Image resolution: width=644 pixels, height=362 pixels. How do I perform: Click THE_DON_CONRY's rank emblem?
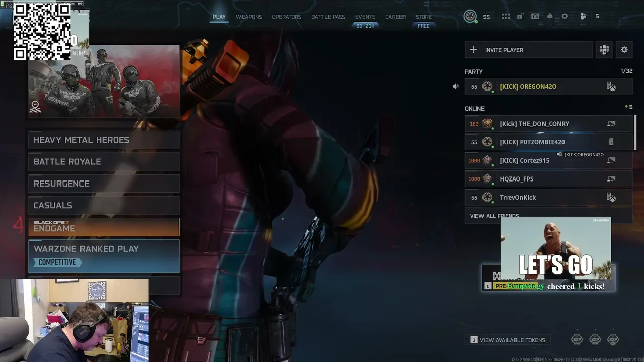487,124
